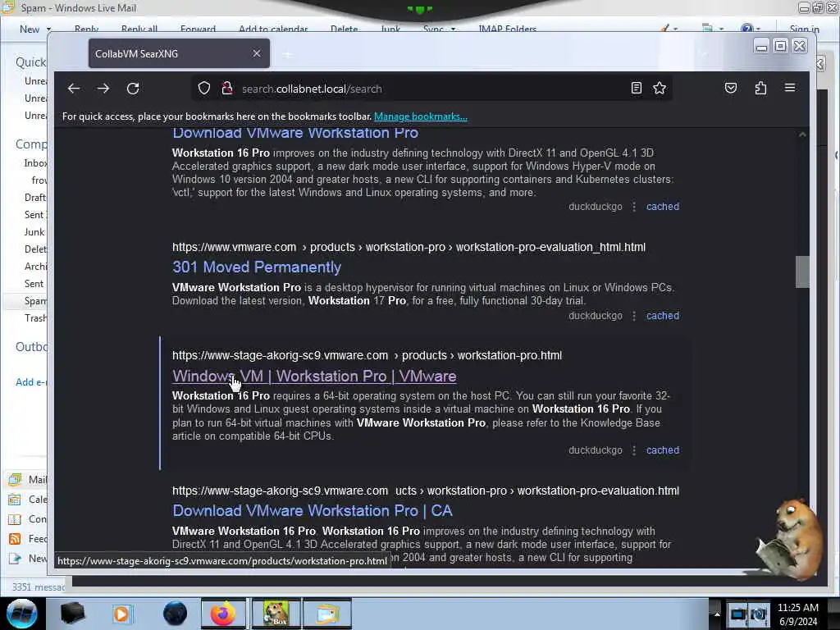Select the Junk folder in Windows Live Mail

pyautogui.click(x=34, y=232)
